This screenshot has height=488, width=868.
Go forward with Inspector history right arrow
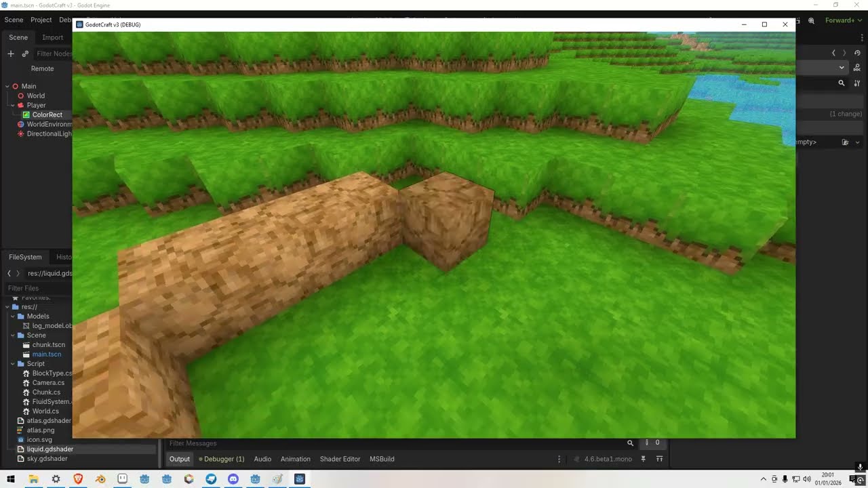click(844, 53)
